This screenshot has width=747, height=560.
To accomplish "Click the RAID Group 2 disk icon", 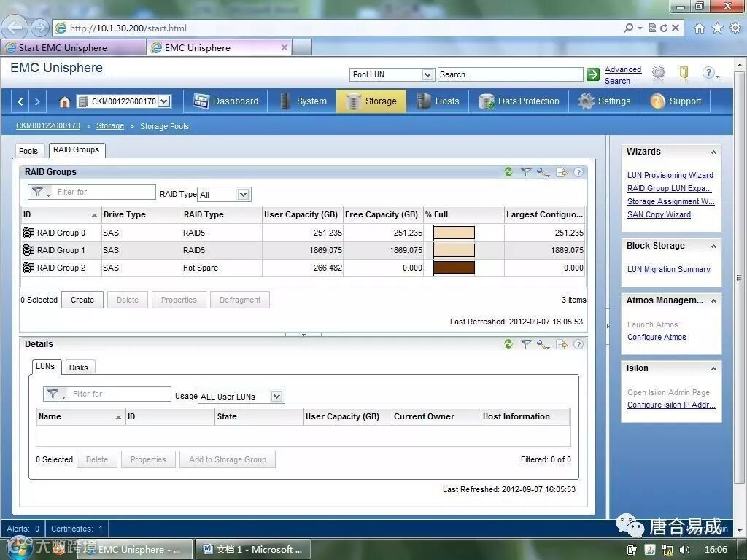I will pyautogui.click(x=28, y=268).
